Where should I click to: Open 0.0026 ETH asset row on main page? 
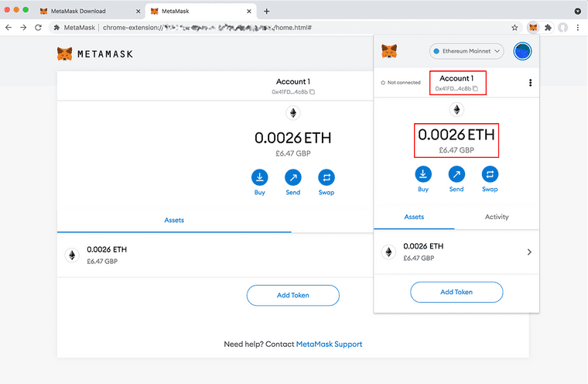tap(215, 255)
